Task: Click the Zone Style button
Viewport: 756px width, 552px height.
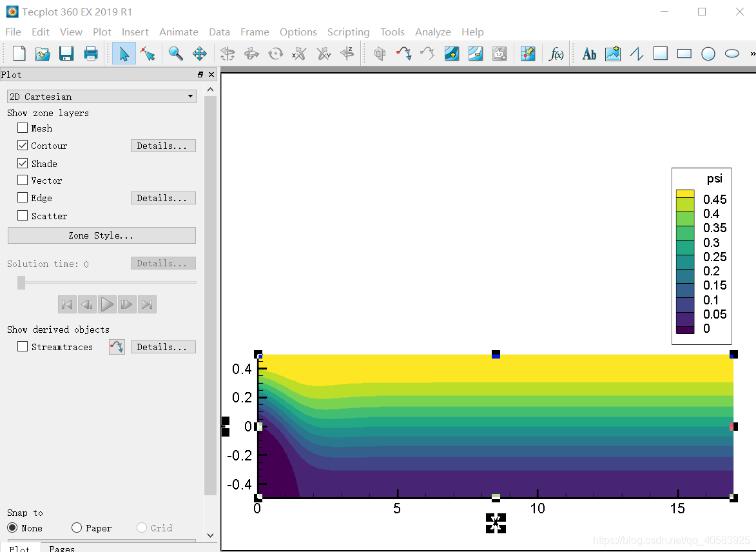Action: [x=102, y=235]
